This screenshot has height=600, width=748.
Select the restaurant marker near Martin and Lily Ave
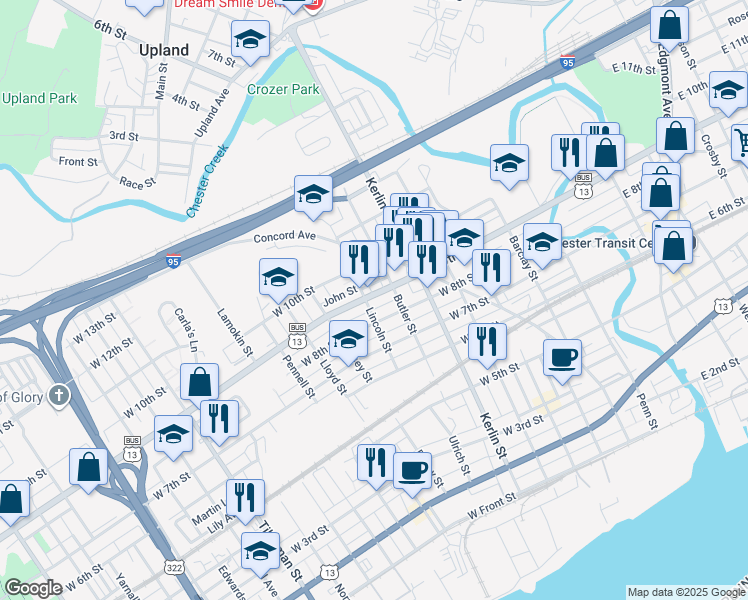(244, 497)
